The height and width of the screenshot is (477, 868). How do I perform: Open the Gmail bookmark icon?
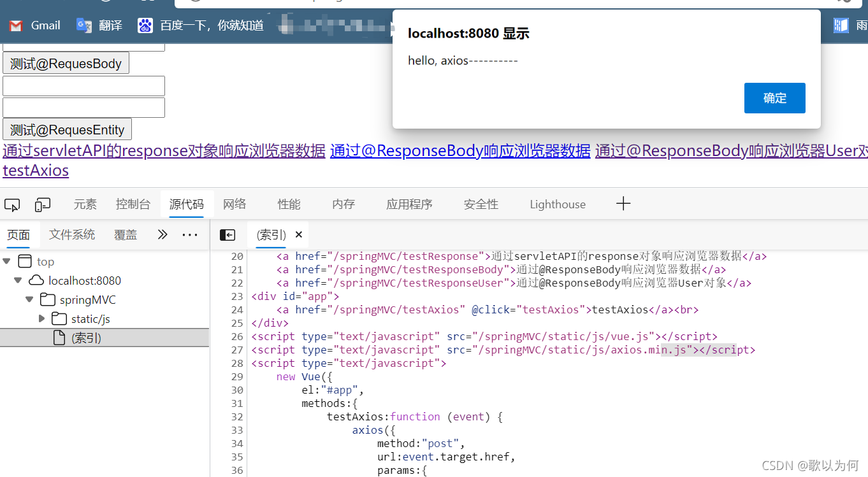pos(15,25)
